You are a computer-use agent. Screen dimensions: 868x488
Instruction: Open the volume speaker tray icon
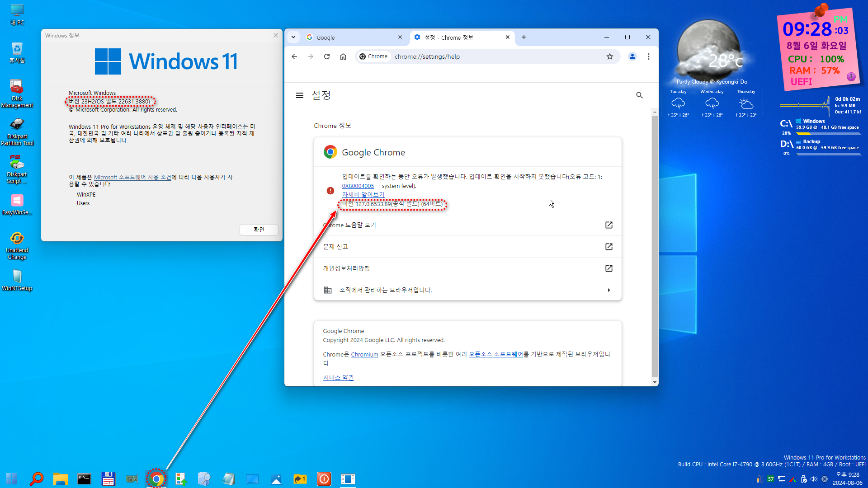tap(814, 479)
